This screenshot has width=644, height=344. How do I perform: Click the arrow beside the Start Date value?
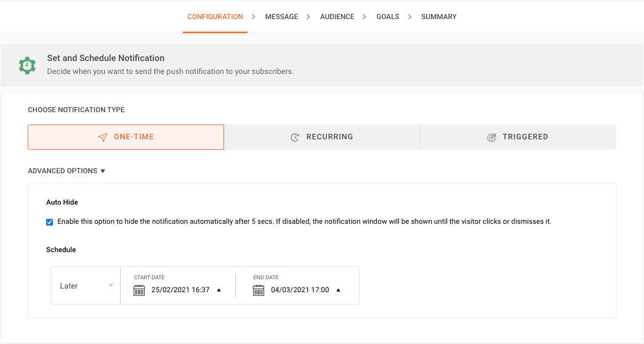coord(219,290)
